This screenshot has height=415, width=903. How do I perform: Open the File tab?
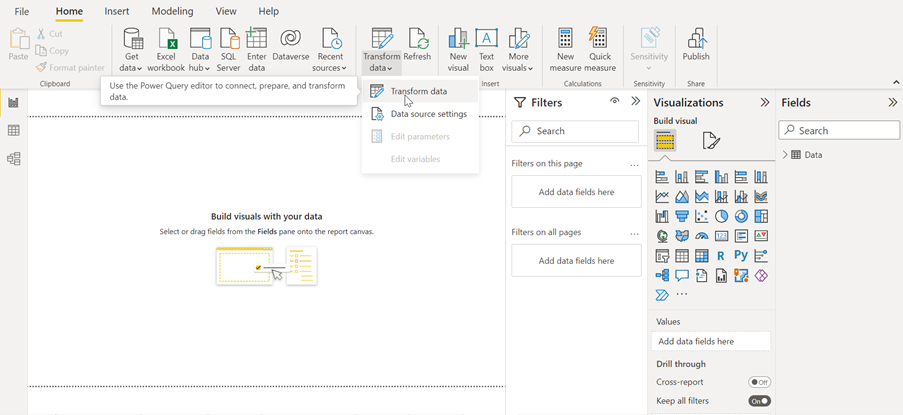point(22,12)
